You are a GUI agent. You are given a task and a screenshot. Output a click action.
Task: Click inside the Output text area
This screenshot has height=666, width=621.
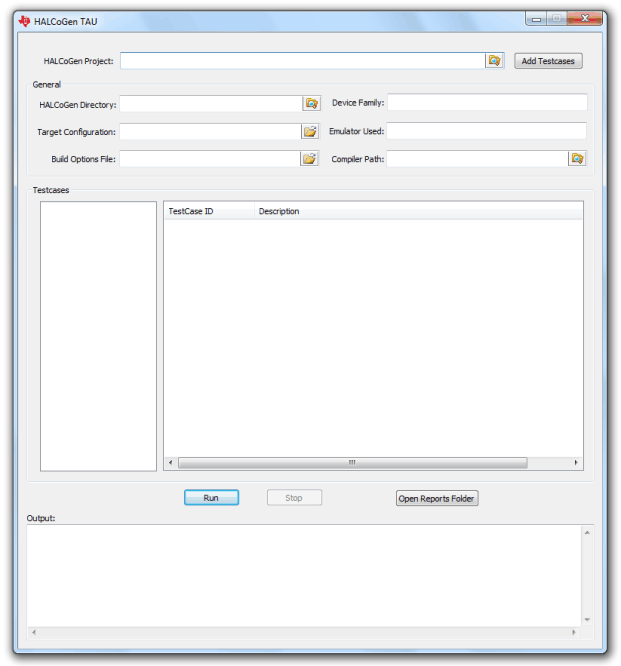[x=304, y=576]
